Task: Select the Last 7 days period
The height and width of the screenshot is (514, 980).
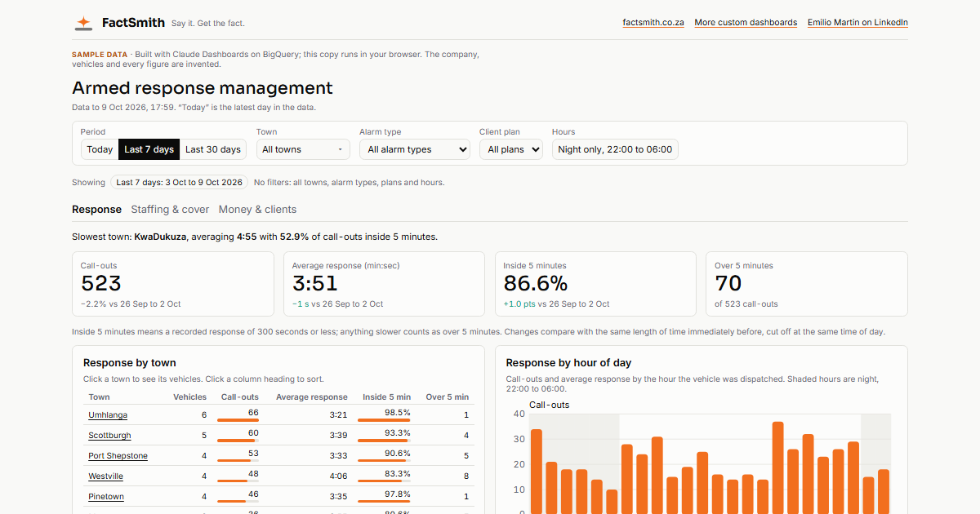Action: pos(149,149)
